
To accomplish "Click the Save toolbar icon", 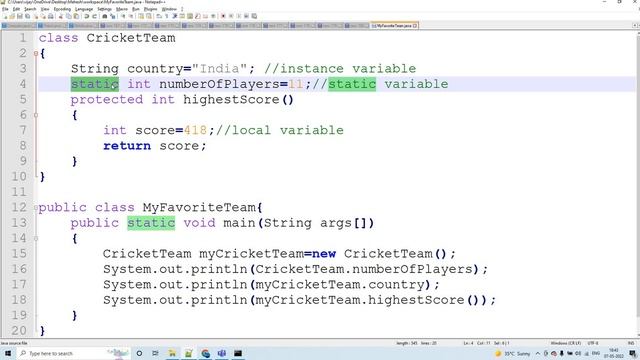I will (x=20, y=16).
